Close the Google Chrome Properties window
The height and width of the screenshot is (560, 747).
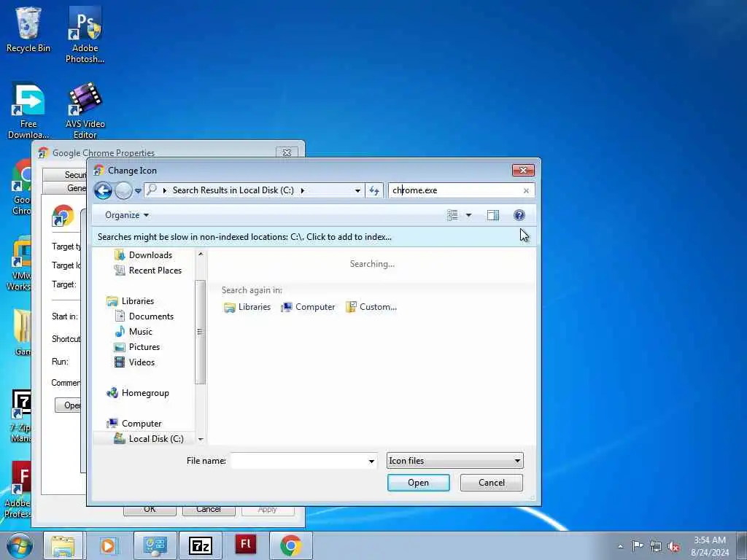click(x=287, y=153)
